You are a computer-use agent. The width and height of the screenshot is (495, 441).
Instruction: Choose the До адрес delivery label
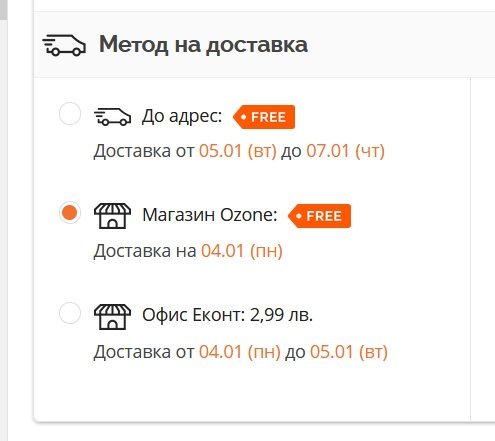tap(182, 117)
